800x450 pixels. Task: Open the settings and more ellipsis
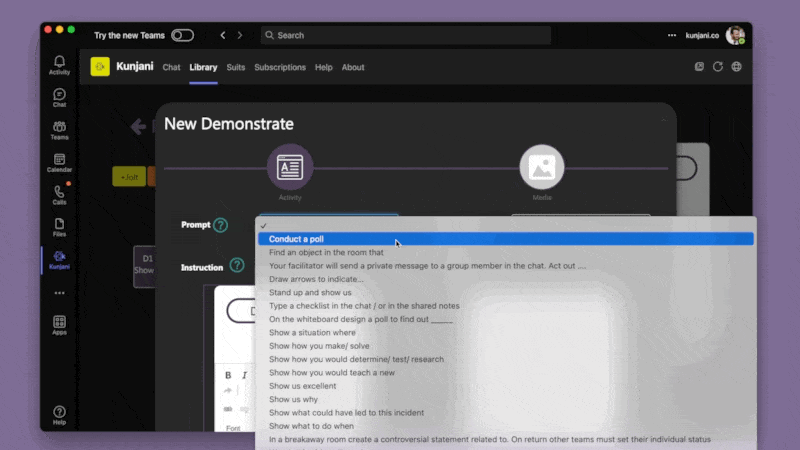click(672, 35)
